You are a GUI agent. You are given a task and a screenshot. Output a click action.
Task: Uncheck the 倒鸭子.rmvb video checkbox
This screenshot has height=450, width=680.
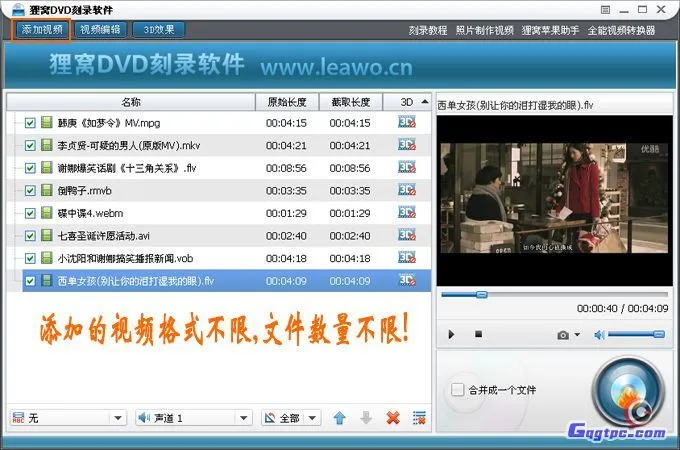coord(30,190)
